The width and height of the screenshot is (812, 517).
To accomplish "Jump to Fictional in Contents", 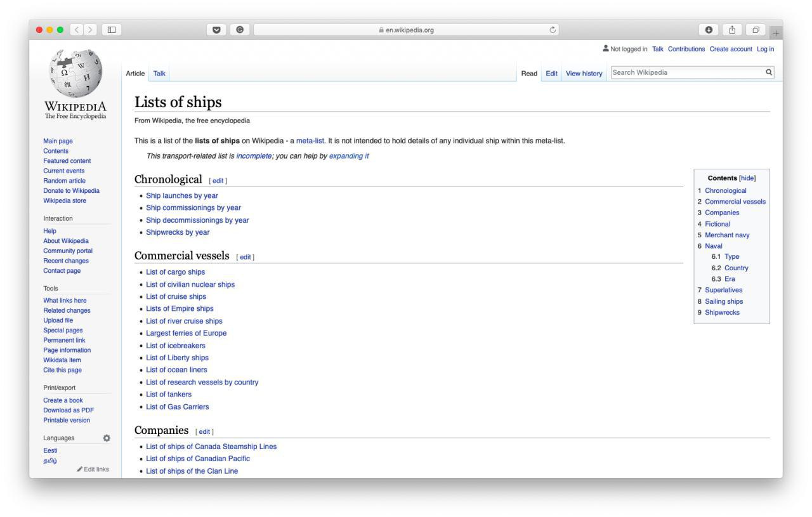I will [x=717, y=224].
